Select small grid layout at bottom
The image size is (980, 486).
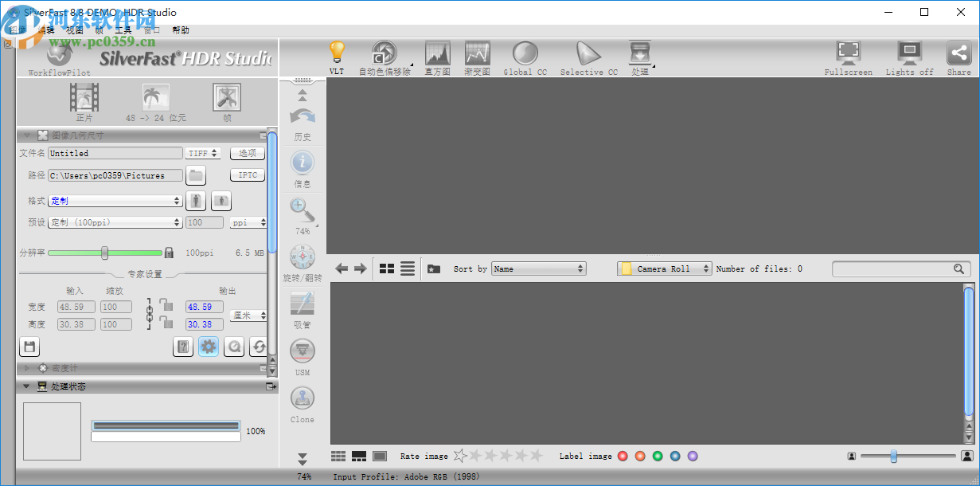[338, 457]
